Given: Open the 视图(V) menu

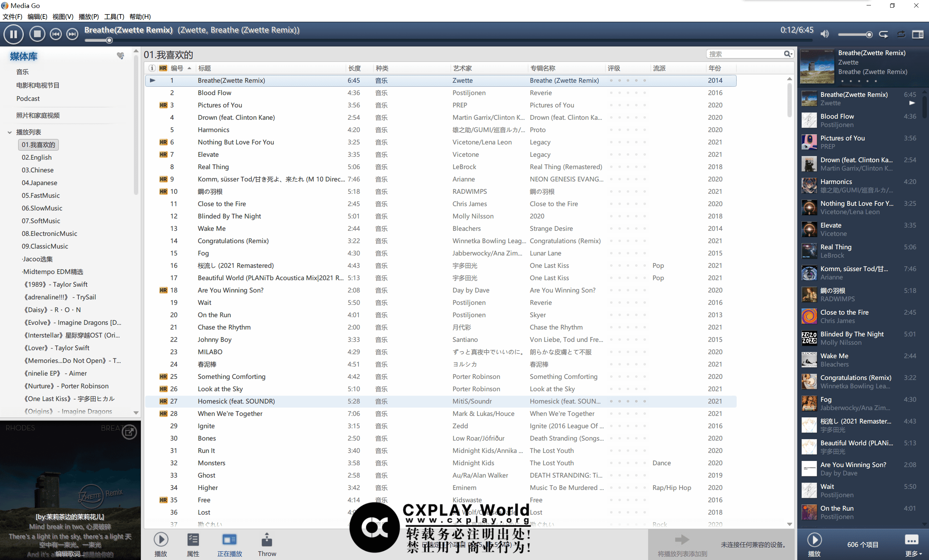Looking at the screenshot, I should (63, 17).
